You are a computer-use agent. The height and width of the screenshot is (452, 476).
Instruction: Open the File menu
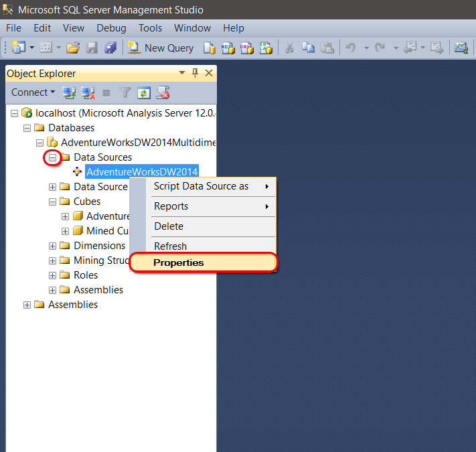[x=13, y=28]
